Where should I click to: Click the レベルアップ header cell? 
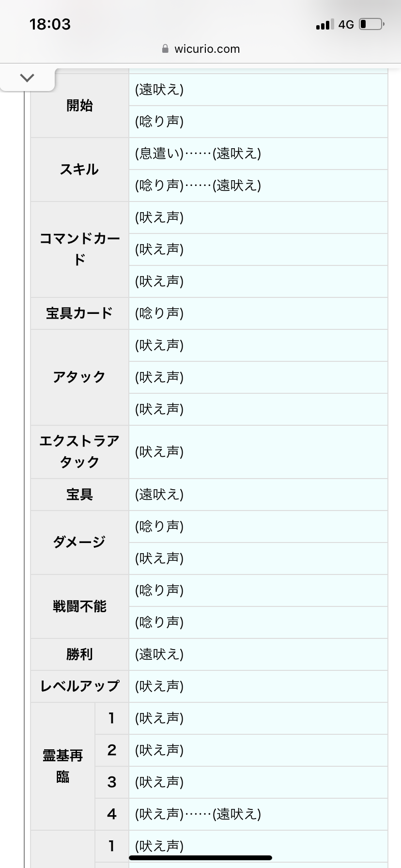click(x=79, y=686)
